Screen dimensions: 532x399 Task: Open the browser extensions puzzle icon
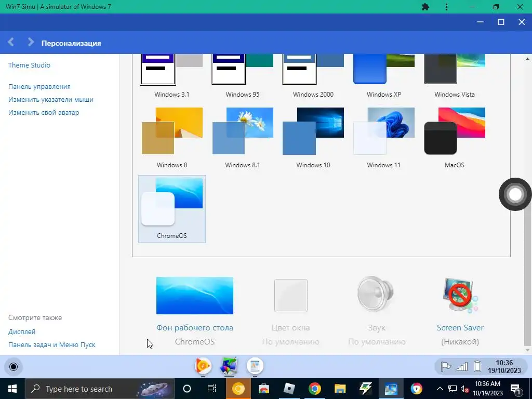425,7
